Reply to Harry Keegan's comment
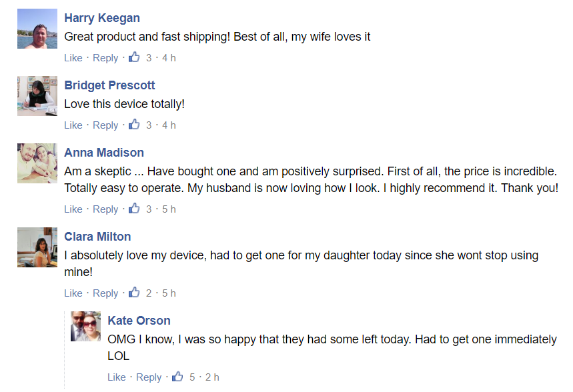 105,58
